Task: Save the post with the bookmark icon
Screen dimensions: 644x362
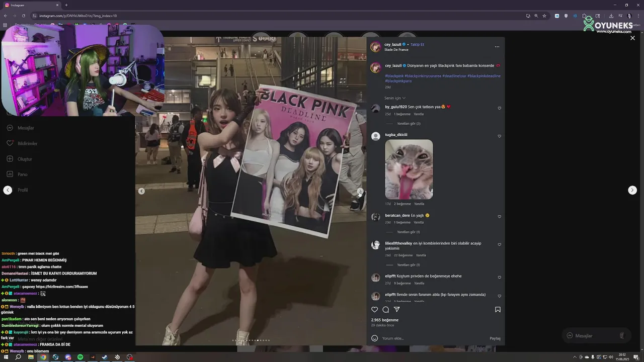Action: pos(498,310)
